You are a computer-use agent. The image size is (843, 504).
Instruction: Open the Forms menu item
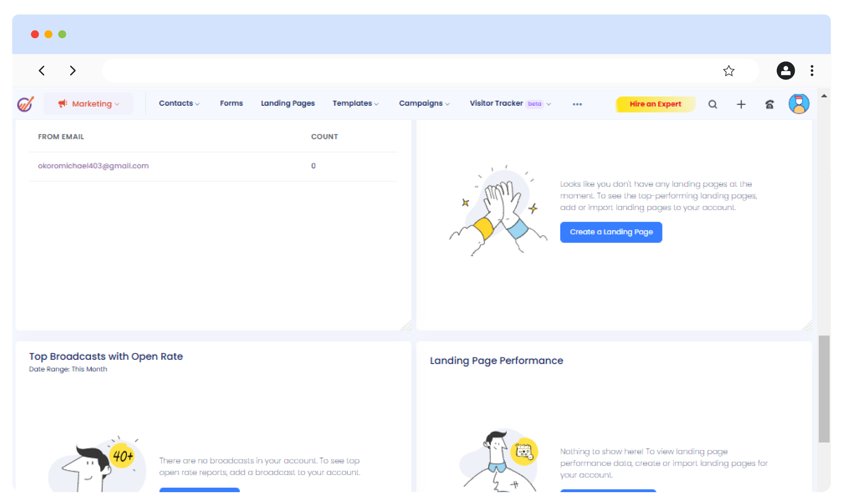click(x=231, y=104)
